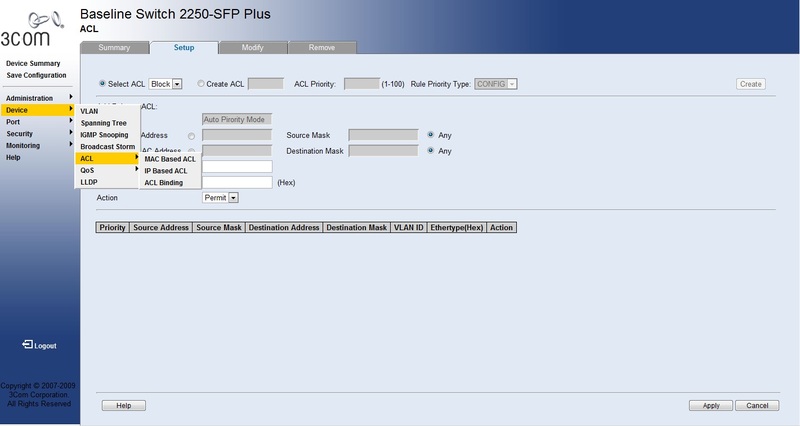This screenshot has height=426, width=800.
Task: Click the Auto Priority Mode field
Action: coord(237,119)
